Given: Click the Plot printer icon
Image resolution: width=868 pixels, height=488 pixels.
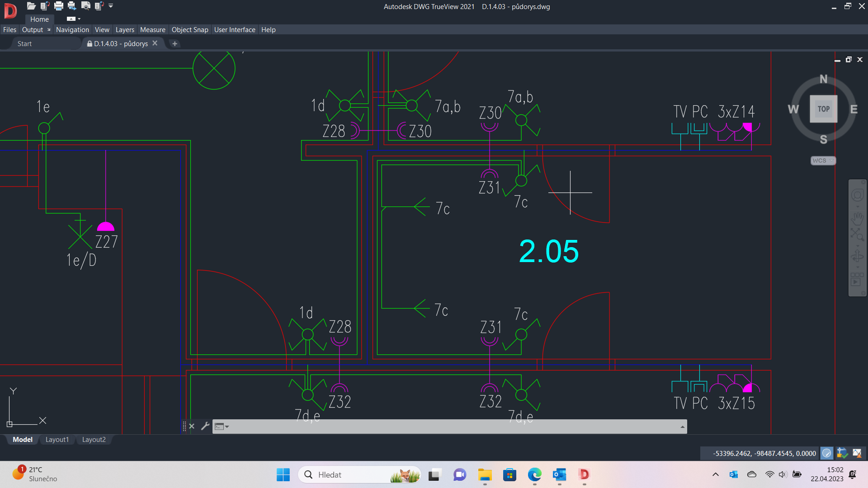Looking at the screenshot, I should pyautogui.click(x=59, y=6).
